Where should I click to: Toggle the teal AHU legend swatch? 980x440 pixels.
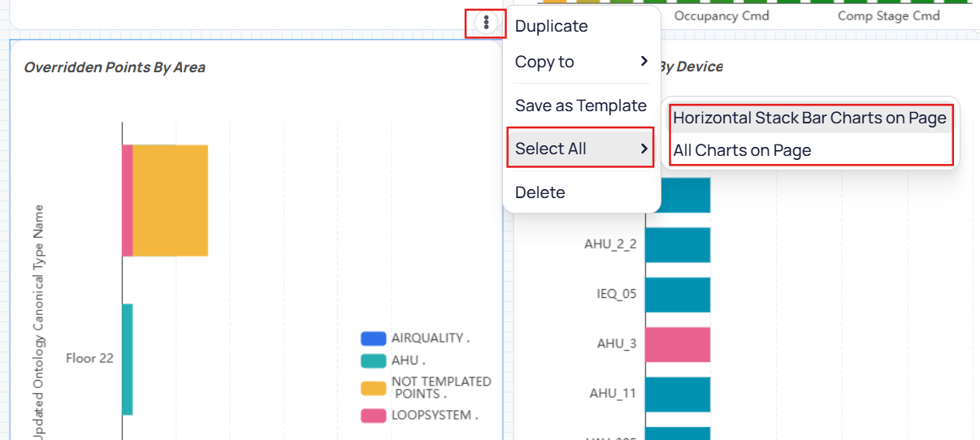tap(373, 361)
